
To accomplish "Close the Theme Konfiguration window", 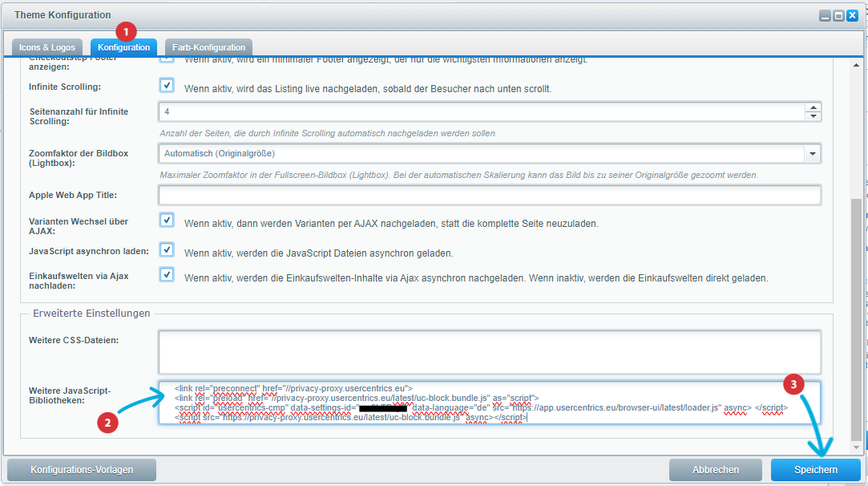I will point(853,15).
